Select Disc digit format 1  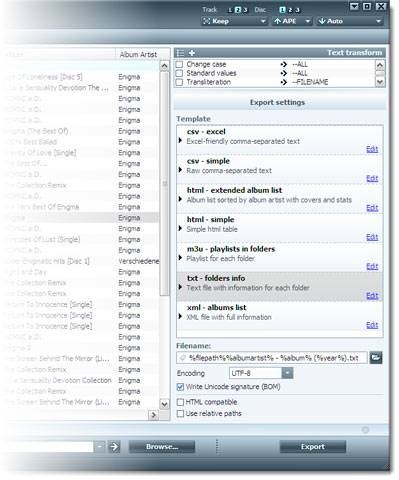pos(282,10)
